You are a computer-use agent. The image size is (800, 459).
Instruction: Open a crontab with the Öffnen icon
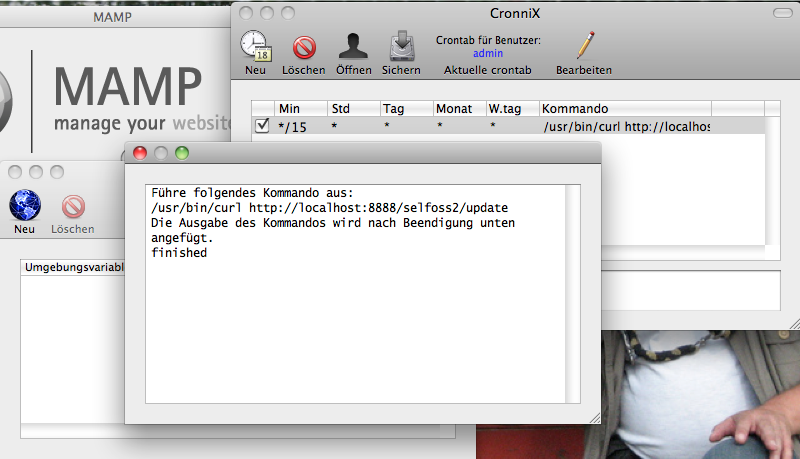click(x=353, y=46)
